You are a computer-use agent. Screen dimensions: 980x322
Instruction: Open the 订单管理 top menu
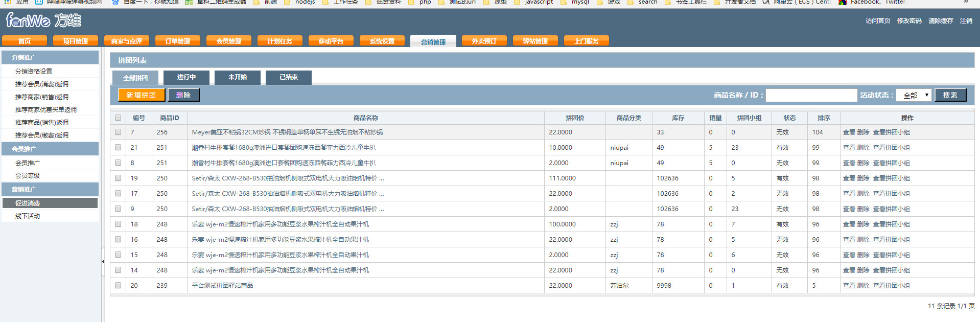point(178,41)
